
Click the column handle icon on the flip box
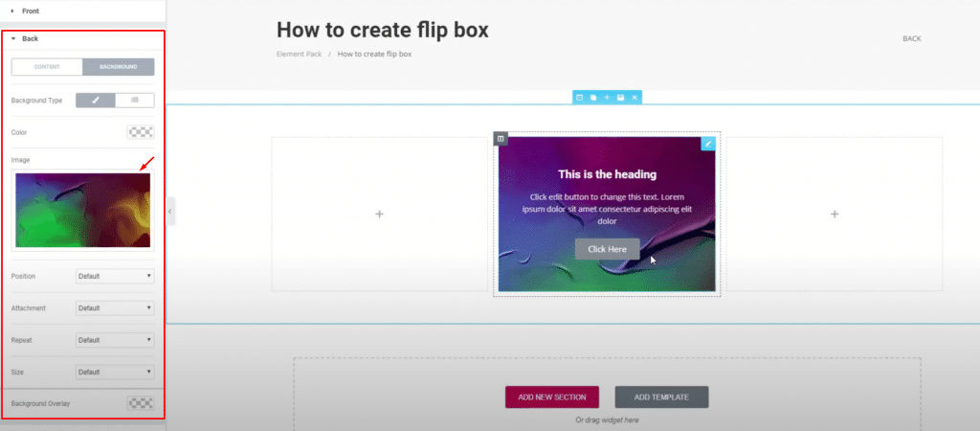(501, 139)
